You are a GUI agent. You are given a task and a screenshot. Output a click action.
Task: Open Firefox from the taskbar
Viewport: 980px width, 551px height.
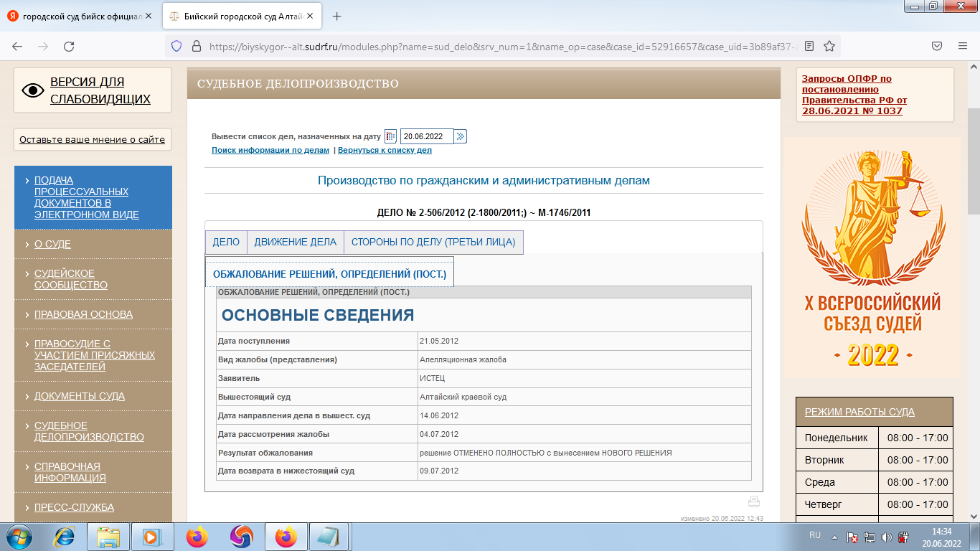click(198, 538)
